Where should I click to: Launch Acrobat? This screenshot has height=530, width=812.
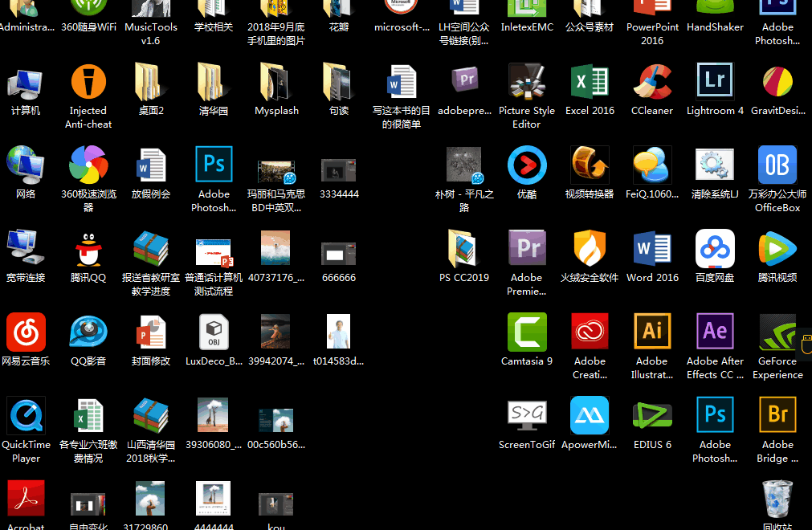point(26,499)
